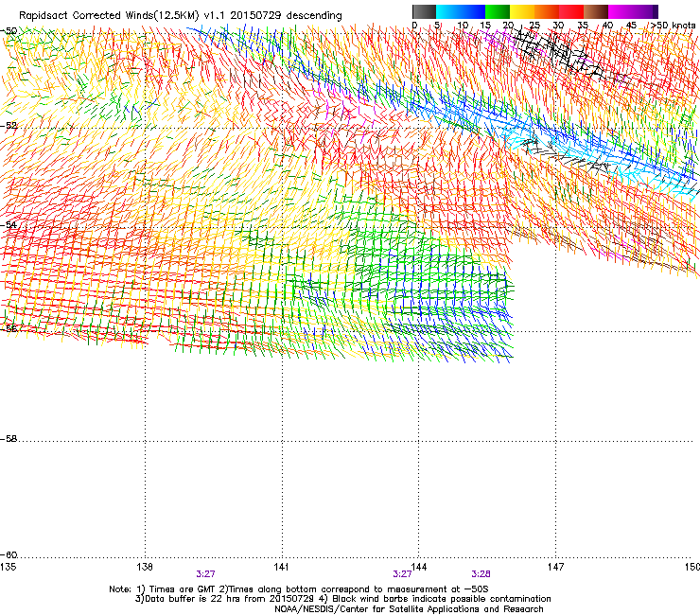Click the -50 latitude axis label
700x615 pixels.
pyautogui.click(x=9, y=31)
